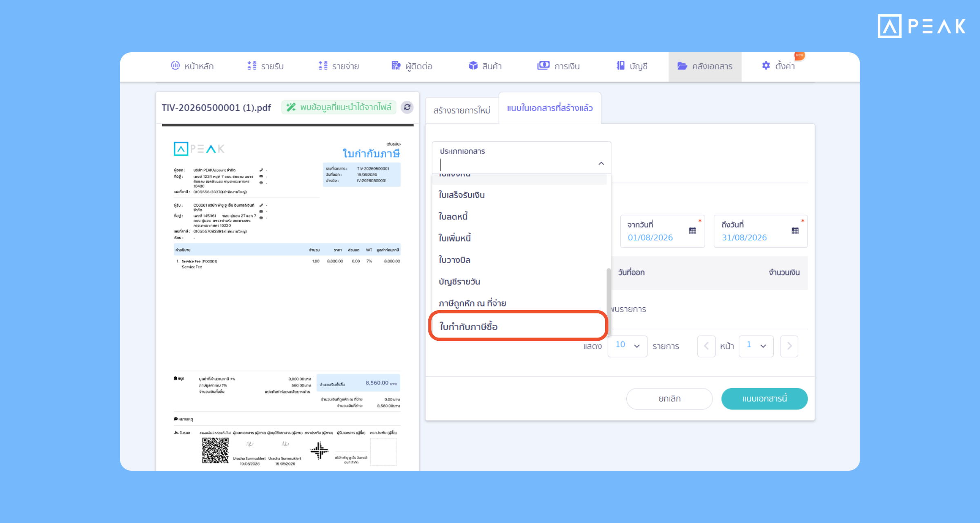Screen dimensions: 980x523
Task: Click the expense list icon
Action: point(323,65)
